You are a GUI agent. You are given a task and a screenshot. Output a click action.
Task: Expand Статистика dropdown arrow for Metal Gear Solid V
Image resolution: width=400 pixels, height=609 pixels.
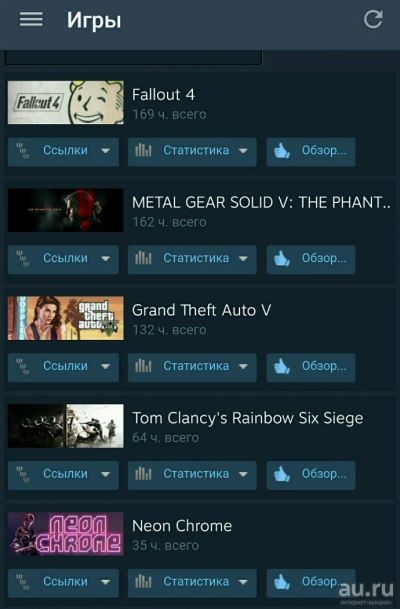click(x=243, y=259)
